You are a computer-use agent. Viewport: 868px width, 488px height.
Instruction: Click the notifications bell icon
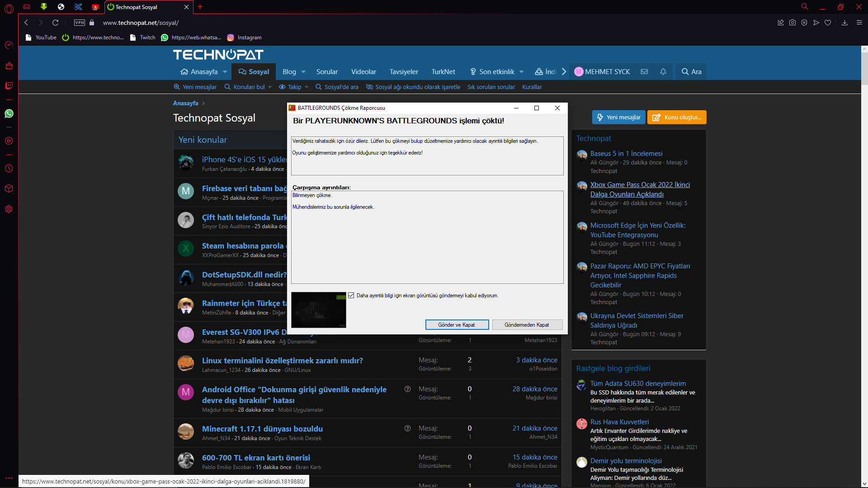coord(663,71)
